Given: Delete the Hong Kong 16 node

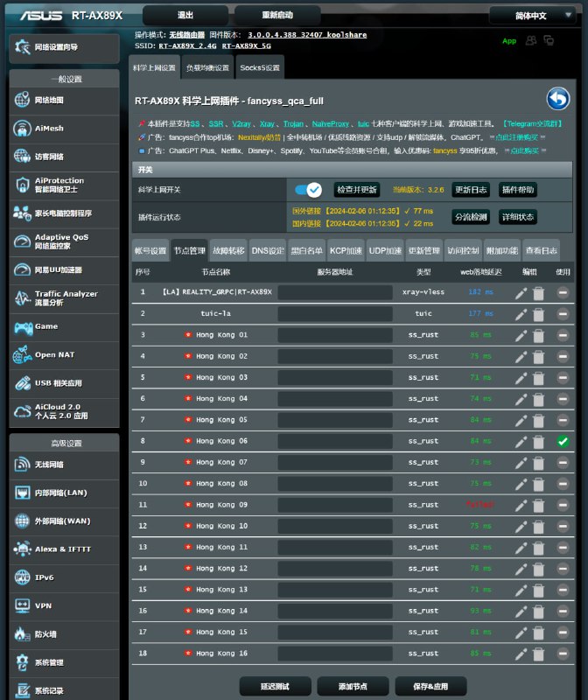Looking at the screenshot, I should tap(539, 654).
